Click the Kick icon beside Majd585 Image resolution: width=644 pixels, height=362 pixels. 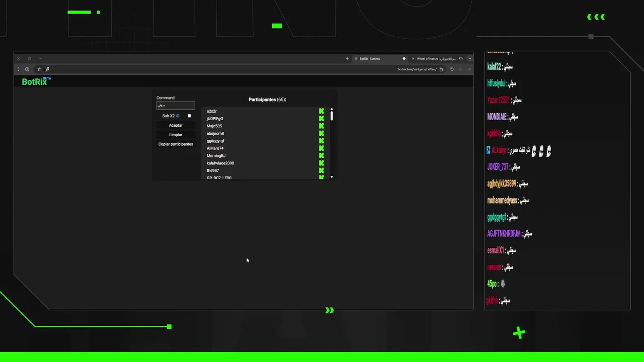tap(321, 126)
